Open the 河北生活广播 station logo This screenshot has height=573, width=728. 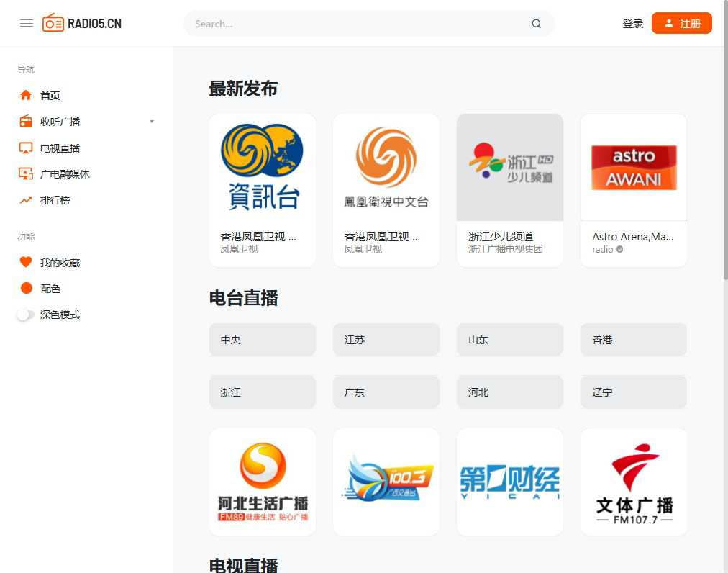point(262,481)
